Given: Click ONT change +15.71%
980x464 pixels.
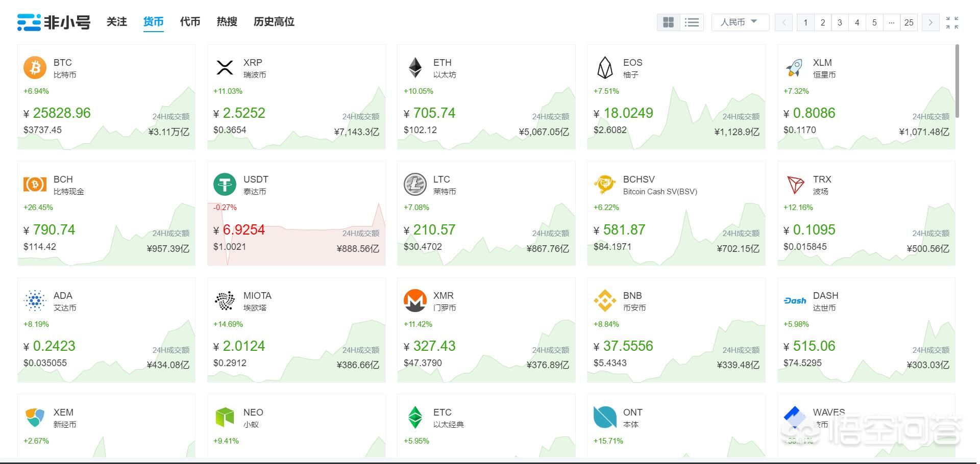Looking at the screenshot, I should (608, 441).
